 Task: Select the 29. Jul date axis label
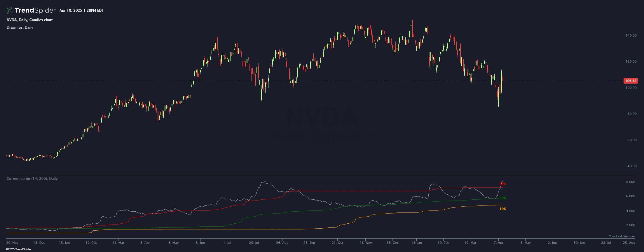coord(254,243)
